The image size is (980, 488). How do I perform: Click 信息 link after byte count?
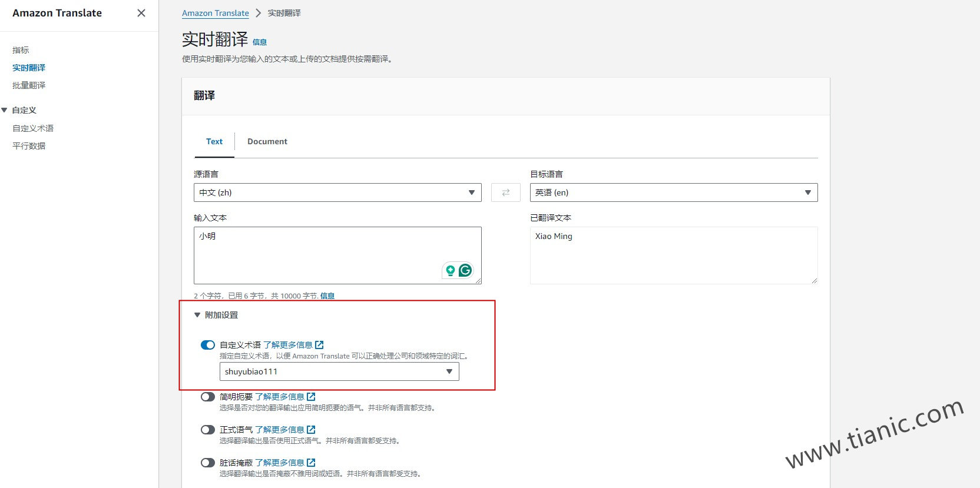coord(327,296)
